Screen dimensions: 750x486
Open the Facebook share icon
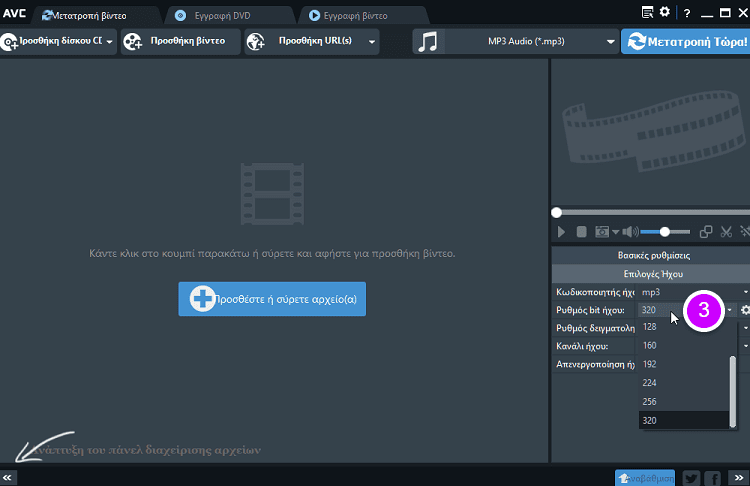click(x=713, y=478)
